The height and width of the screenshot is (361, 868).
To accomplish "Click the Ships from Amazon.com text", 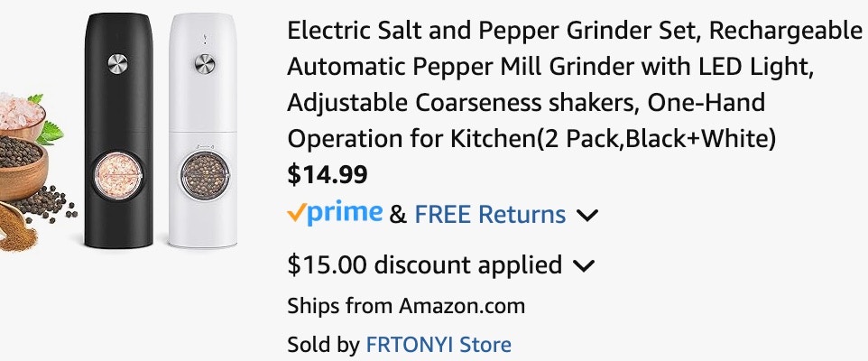I will coord(406,306).
